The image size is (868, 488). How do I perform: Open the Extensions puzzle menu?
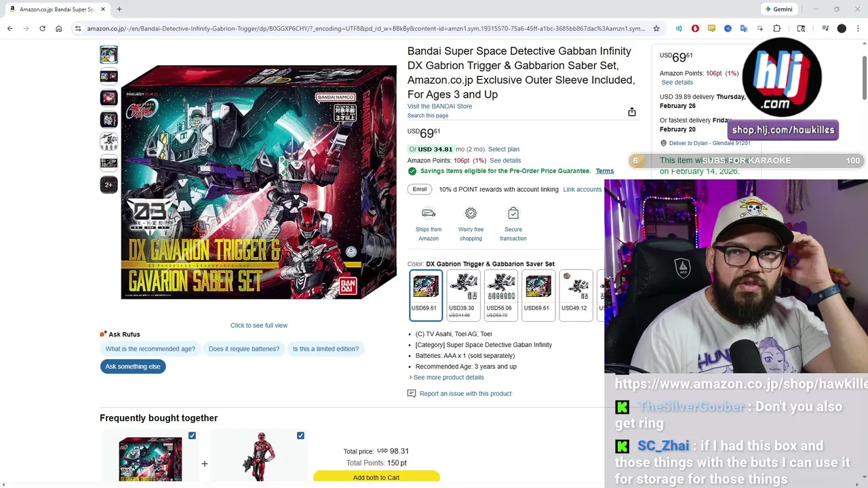click(776, 28)
